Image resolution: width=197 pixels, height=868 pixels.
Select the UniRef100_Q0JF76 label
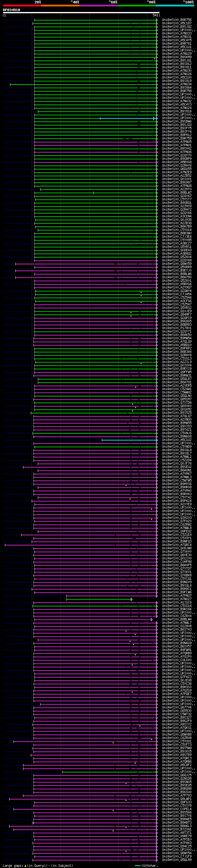click(177, 463)
